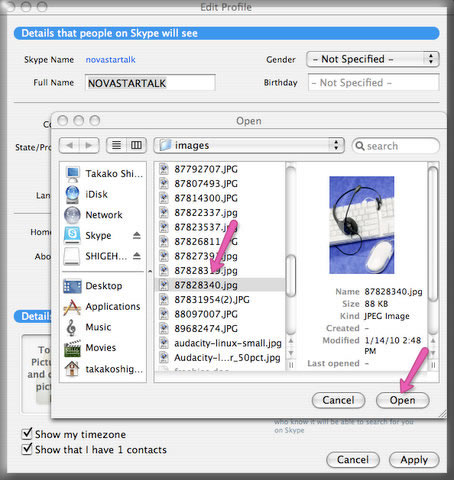The height and width of the screenshot is (480, 454).
Task: Select file 89682474.JPG
Action: pos(220,329)
